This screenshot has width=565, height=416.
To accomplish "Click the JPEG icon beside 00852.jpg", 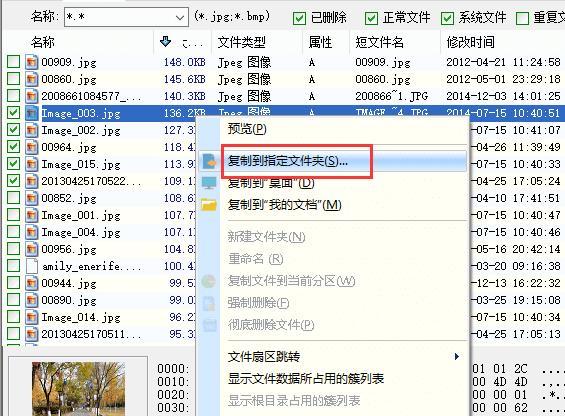I will pos(31,198).
